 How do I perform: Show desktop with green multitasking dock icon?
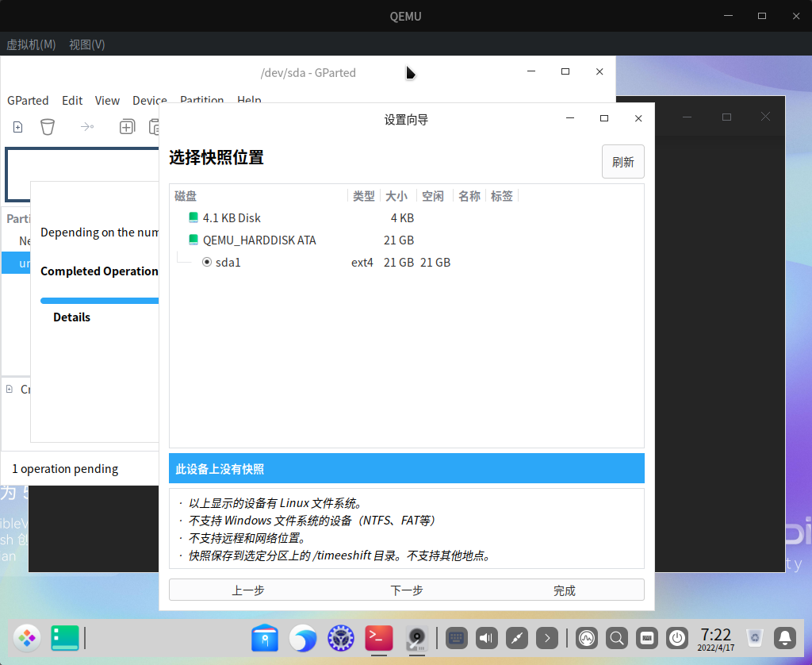[x=65, y=637]
